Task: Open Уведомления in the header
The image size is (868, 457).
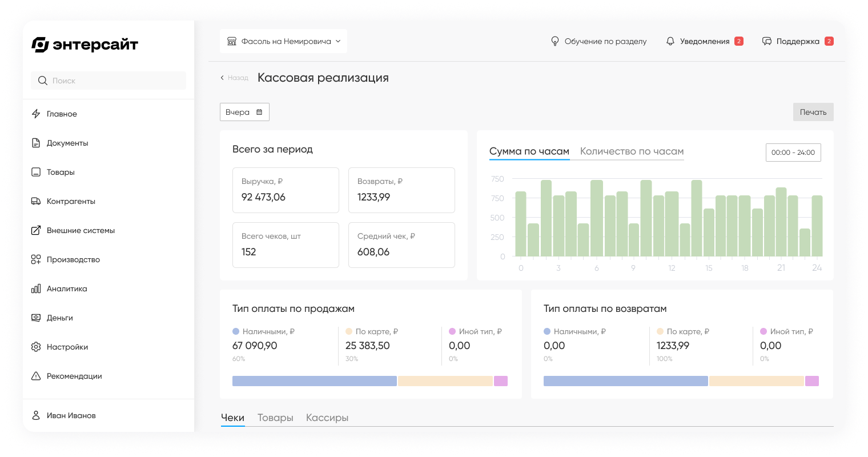Action: [705, 41]
